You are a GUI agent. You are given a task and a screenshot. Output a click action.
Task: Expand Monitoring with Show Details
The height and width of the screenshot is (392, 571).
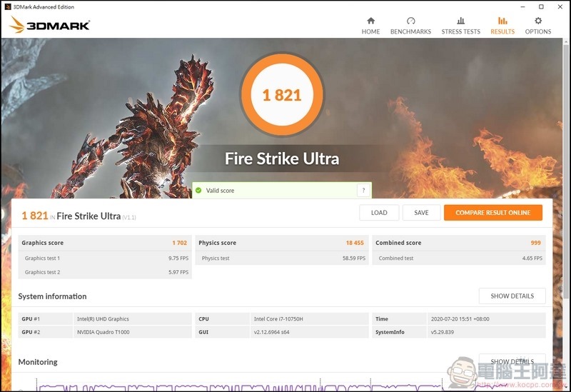(x=512, y=361)
